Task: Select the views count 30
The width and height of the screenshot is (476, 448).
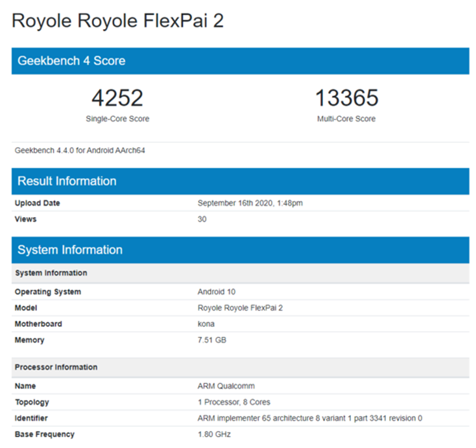Action: (x=202, y=219)
